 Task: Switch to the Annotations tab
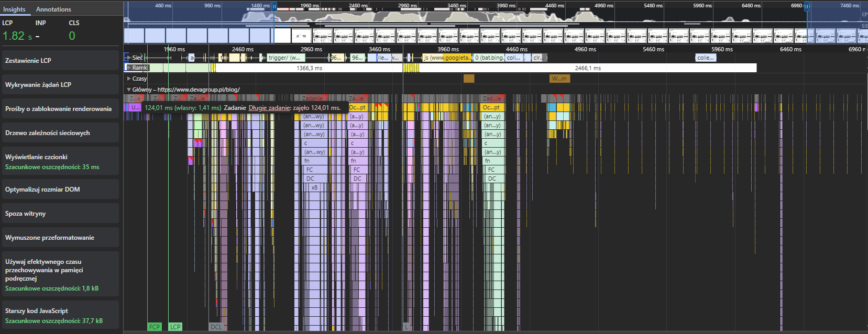coord(53,9)
